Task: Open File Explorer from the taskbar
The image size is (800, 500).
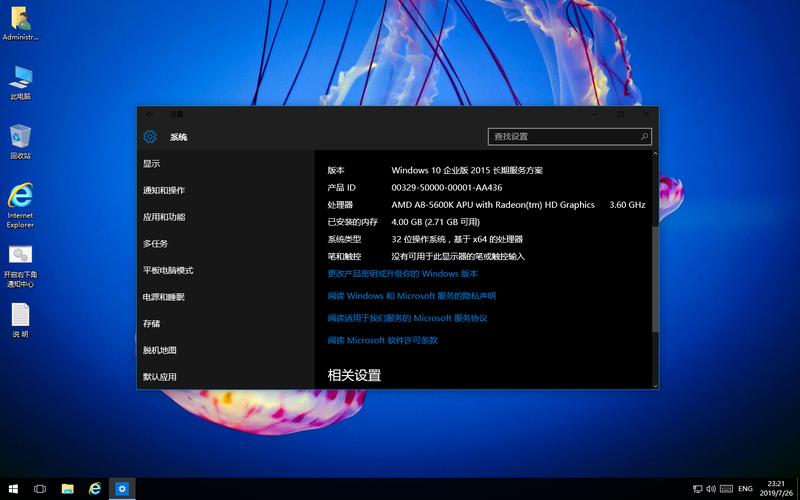Action: point(67,489)
